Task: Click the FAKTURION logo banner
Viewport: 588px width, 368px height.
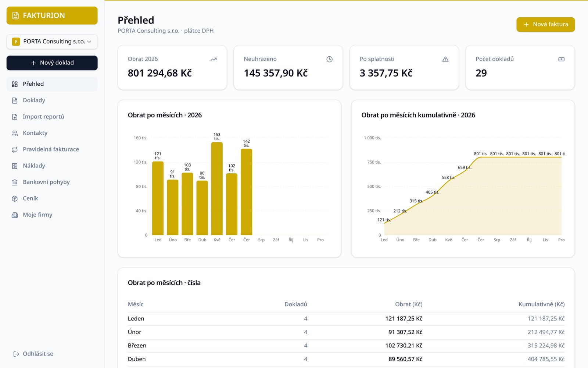Action: coord(52,15)
